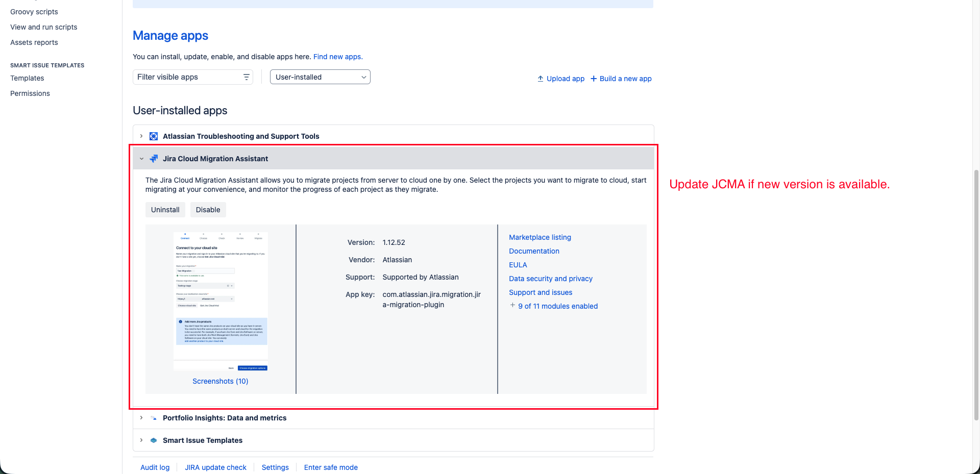Image resolution: width=980 pixels, height=474 pixels.
Task: Click the Filter visible apps input field
Action: click(193, 77)
